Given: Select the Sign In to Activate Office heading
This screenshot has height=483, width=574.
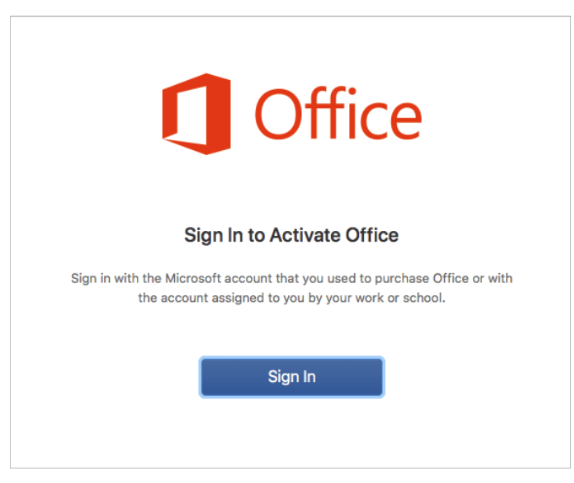Looking at the screenshot, I should coord(291,235).
